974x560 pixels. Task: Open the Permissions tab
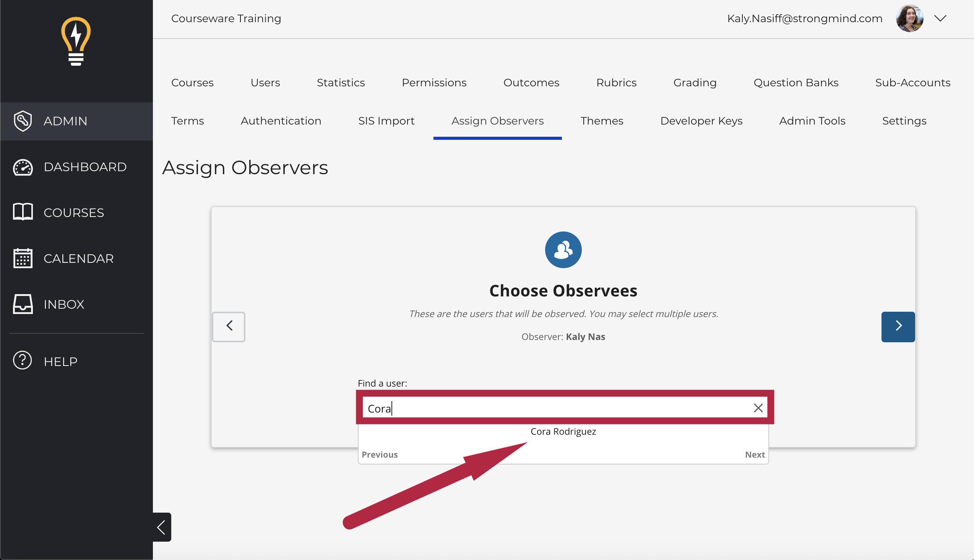(434, 82)
